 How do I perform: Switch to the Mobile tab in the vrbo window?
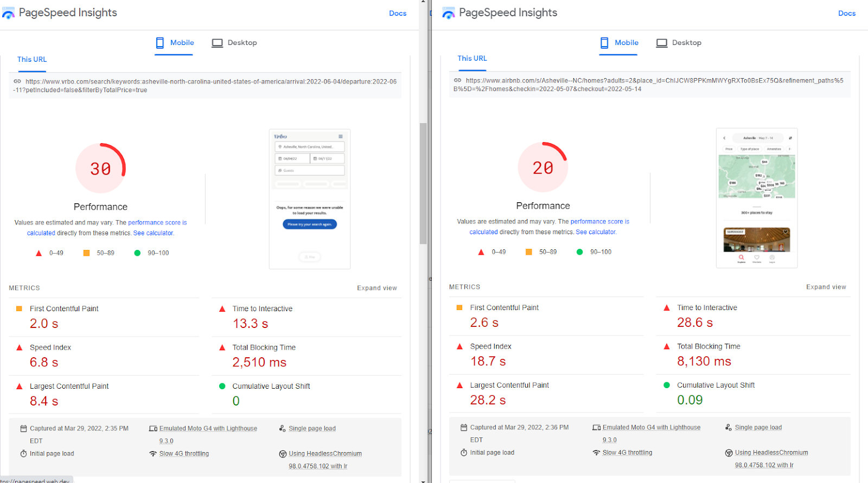174,43
